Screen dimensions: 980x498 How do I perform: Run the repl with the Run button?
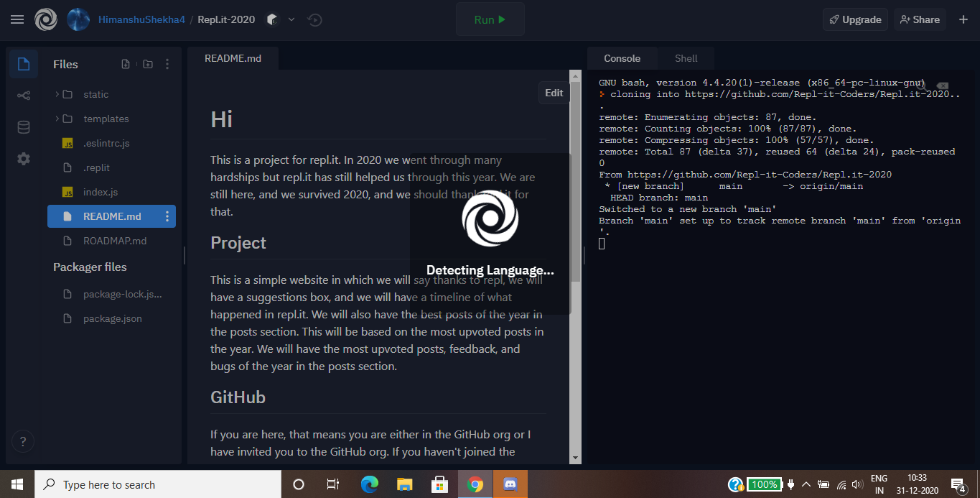[x=490, y=19]
